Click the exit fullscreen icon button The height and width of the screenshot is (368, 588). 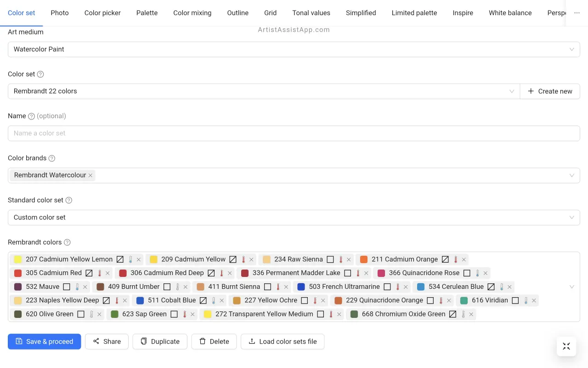566,346
